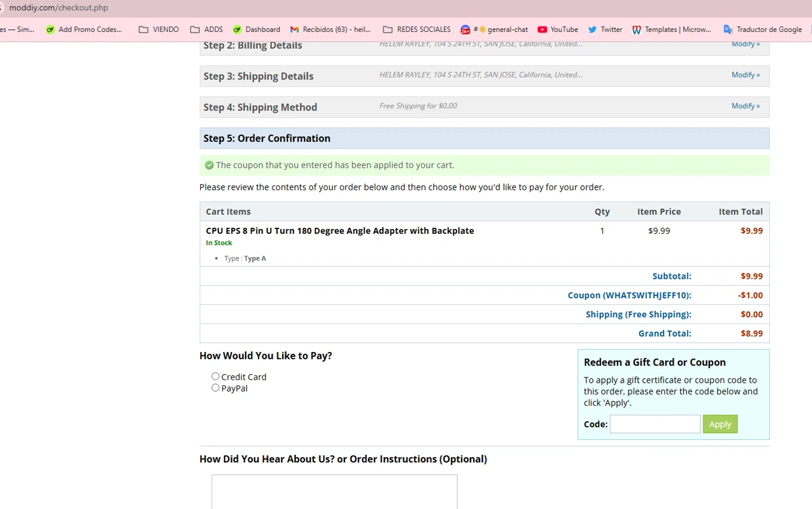Click the green coupon-applied checkmark icon
This screenshot has width=812, height=509.
coord(209,165)
